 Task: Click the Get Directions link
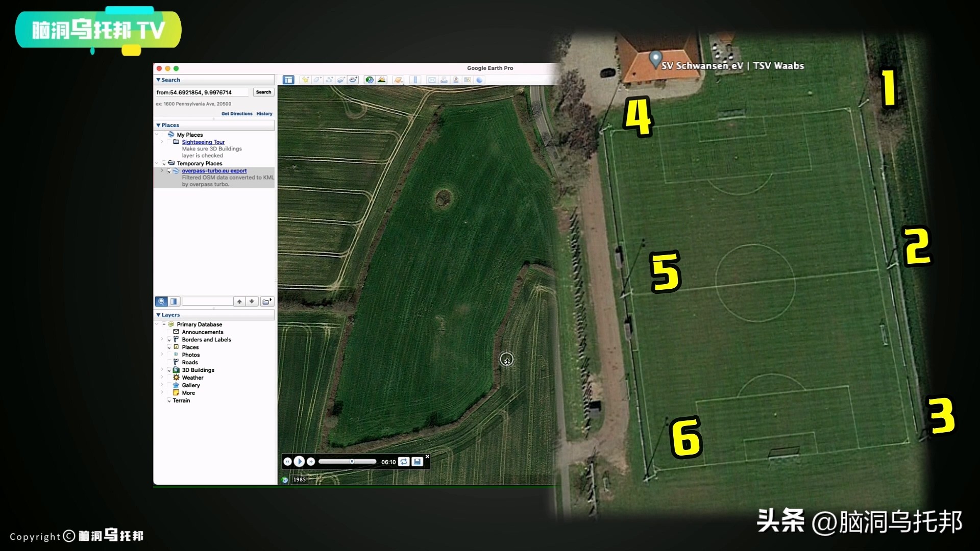tap(237, 114)
